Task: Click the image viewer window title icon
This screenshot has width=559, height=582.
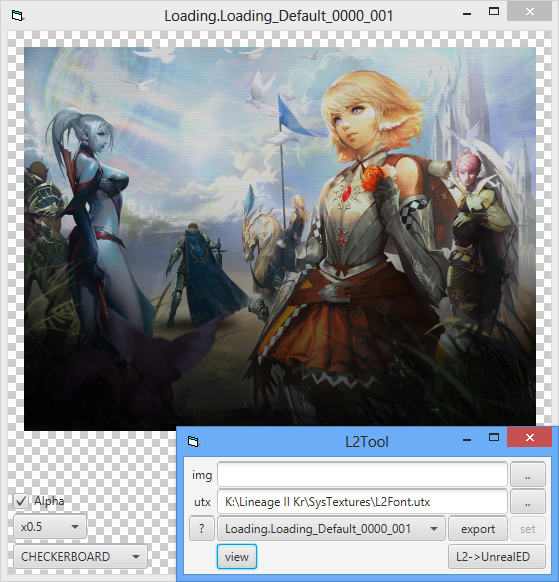Action: coord(17,16)
